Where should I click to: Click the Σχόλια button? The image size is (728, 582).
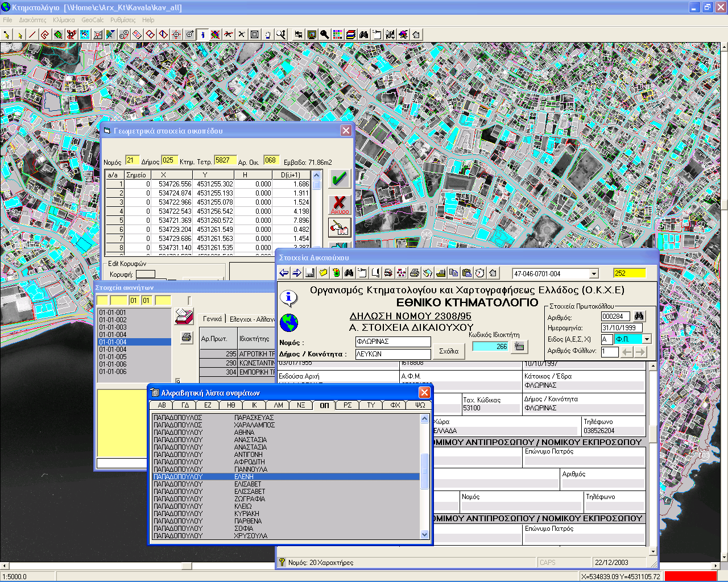click(449, 351)
